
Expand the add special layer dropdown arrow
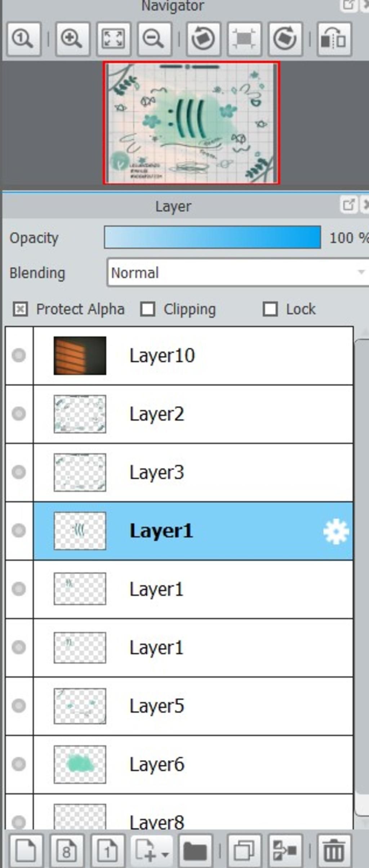coord(165,854)
